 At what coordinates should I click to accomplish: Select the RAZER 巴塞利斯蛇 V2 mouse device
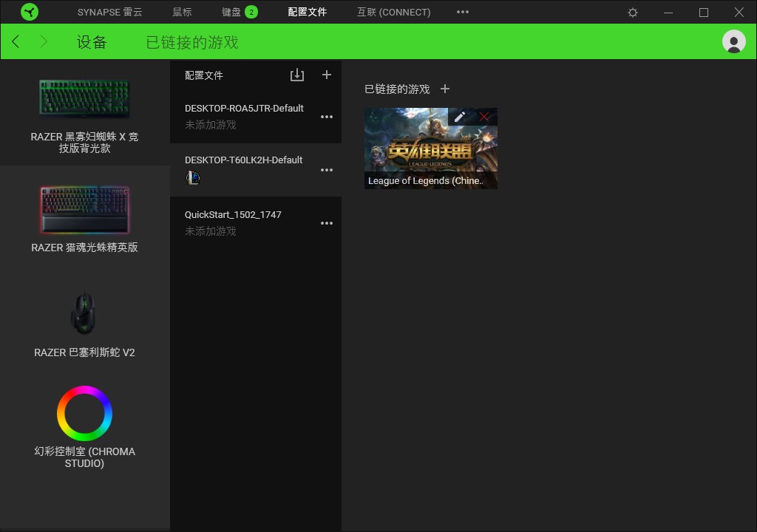[x=84, y=314]
